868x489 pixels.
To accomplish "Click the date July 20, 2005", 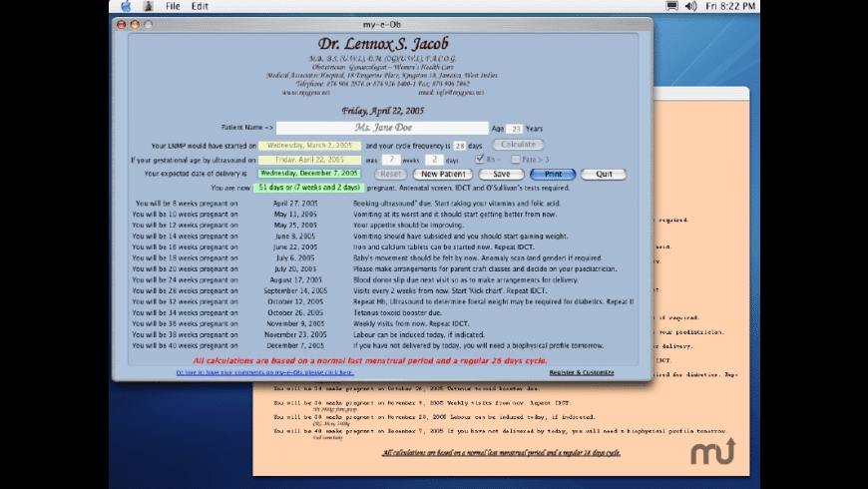I will coord(295,269).
